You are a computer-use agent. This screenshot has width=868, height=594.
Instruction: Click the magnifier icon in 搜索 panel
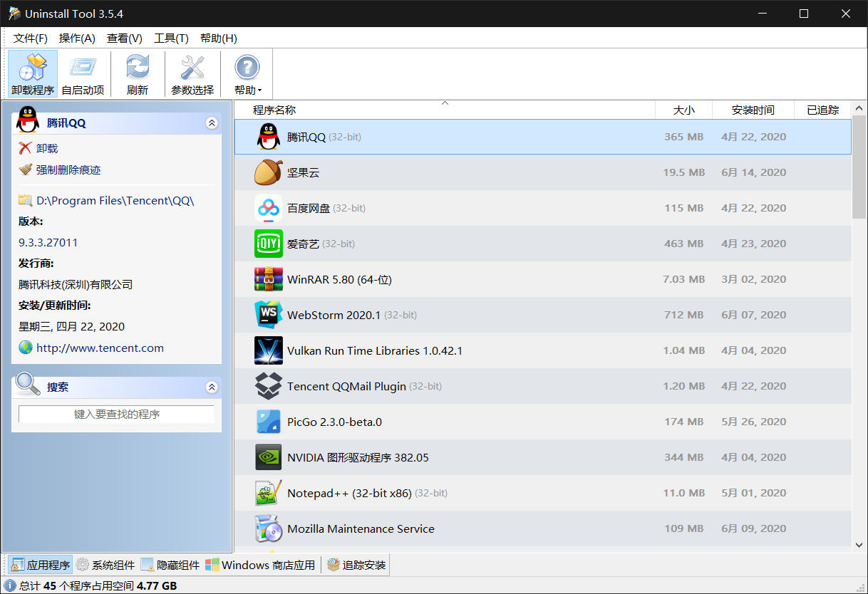tap(29, 384)
